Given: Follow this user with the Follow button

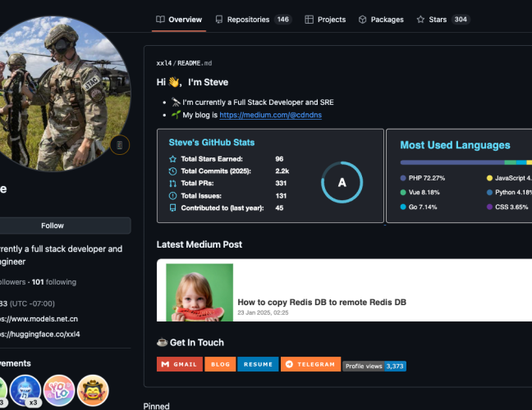Looking at the screenshot, I should pyautogui.click(x=53, y=225).
